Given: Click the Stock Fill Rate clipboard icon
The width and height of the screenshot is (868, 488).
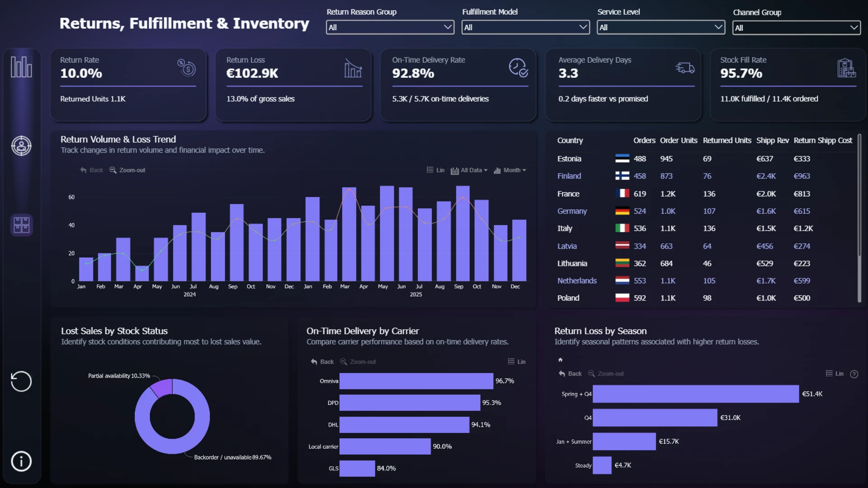Looking at the screenshot, I should click(x=846, y=68).
